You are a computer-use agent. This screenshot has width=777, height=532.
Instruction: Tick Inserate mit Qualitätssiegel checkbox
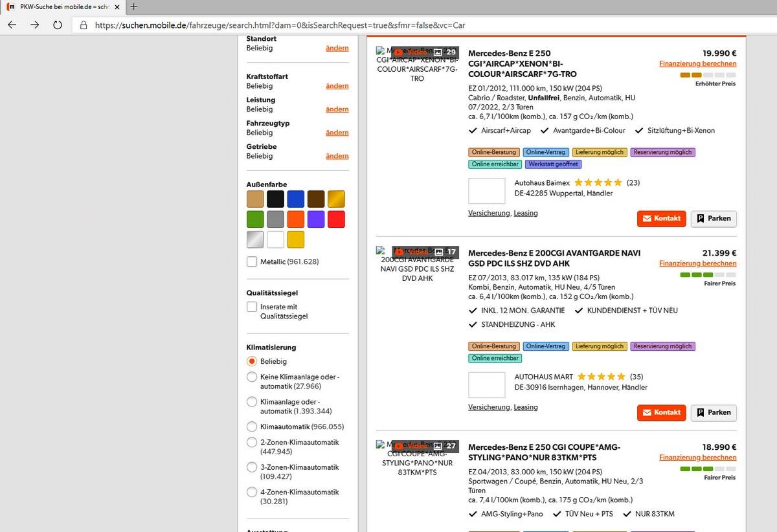(252, 307)
